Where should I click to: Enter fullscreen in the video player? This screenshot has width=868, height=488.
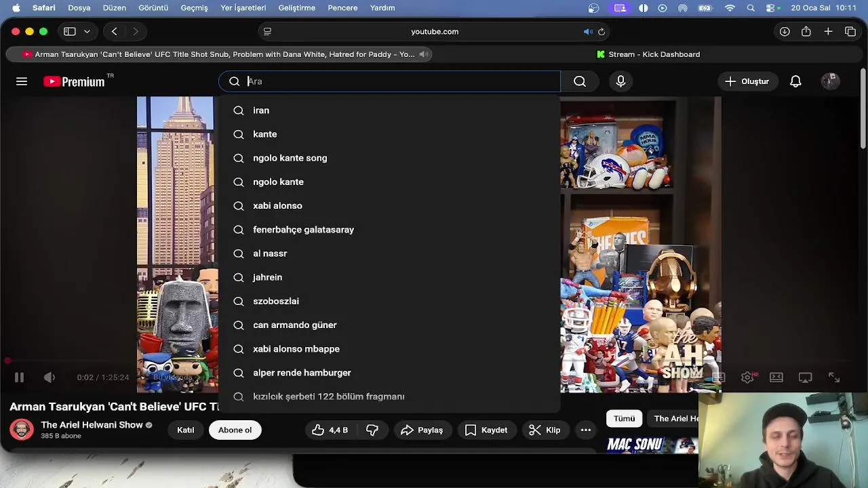point(834,378)
